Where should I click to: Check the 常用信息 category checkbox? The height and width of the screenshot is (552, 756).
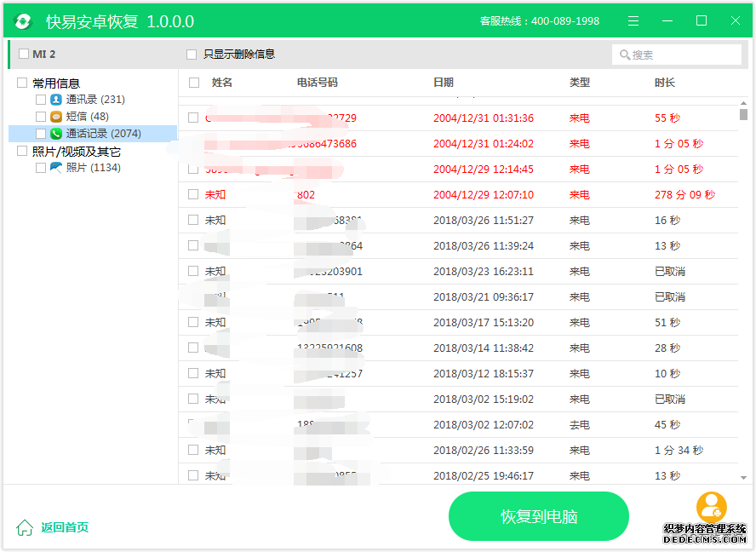22,83
